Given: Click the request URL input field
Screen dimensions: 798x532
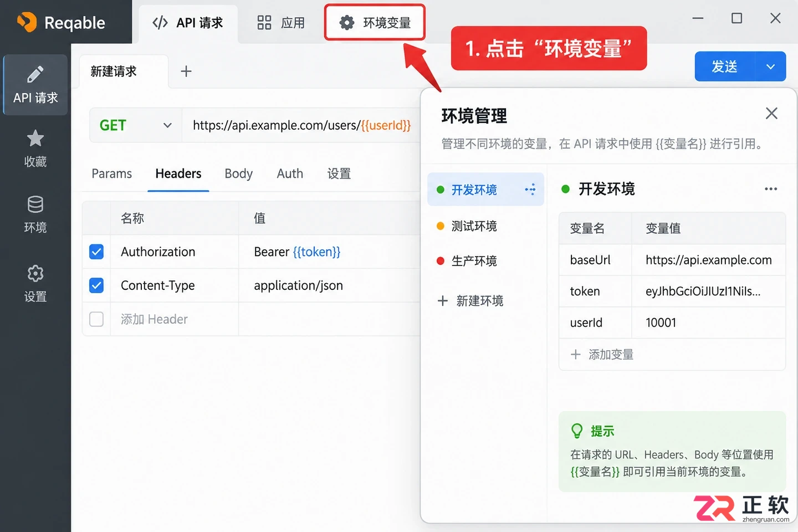Looking at the screenshot, I should [301, 125].
